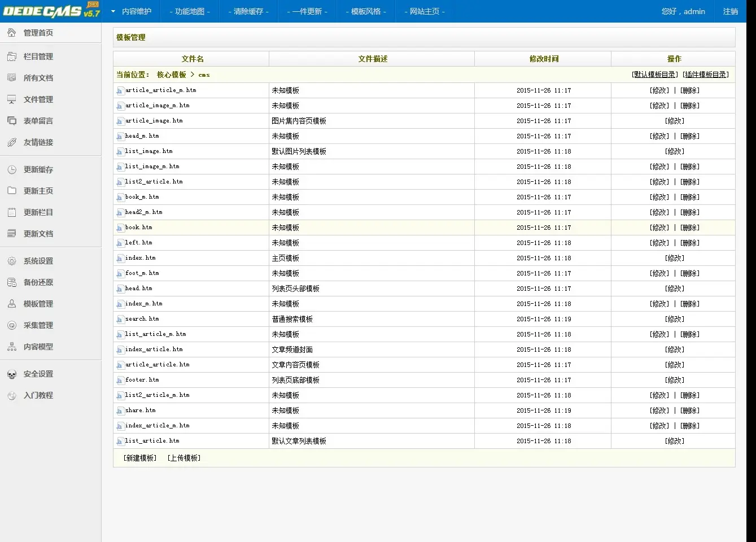This screenshot has height=542, width=756.
Task: Select 清除缓存 in top navigation
Action: [x=248, y=11]
